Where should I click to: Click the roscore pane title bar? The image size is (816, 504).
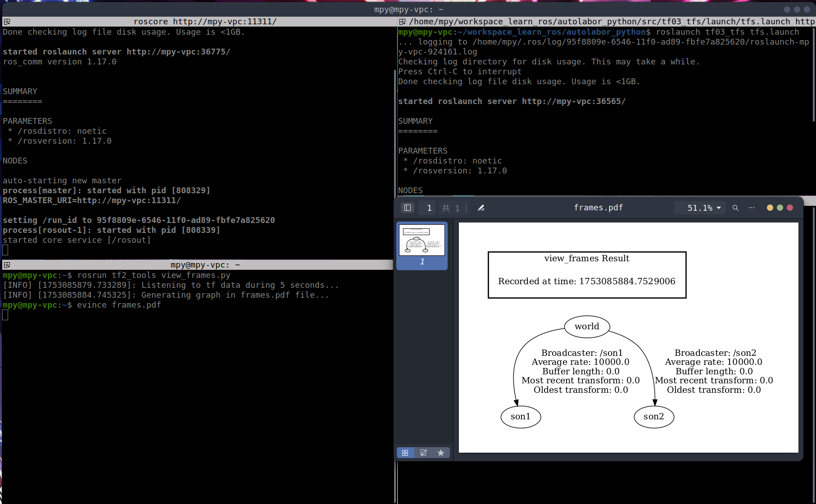(x=205, y=22)
